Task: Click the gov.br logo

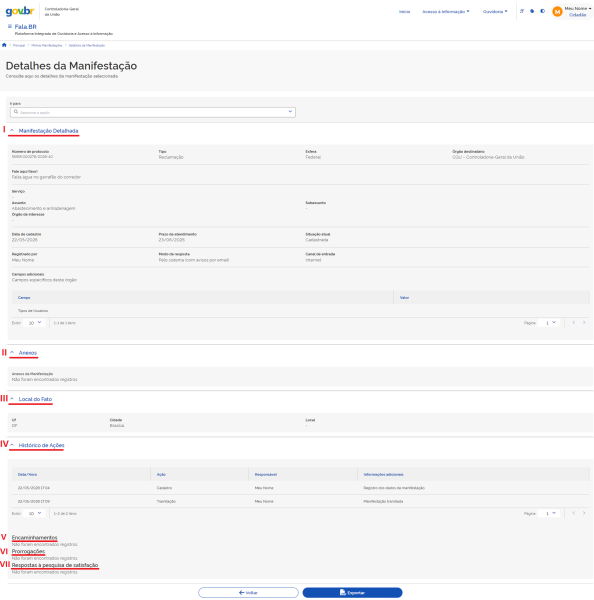Action: pyautogui.click(x=20, y=11)
